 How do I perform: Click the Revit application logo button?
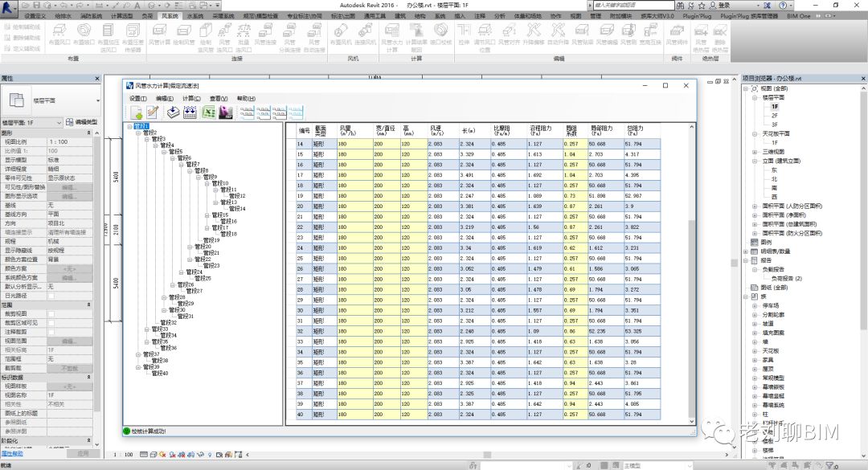8,6
